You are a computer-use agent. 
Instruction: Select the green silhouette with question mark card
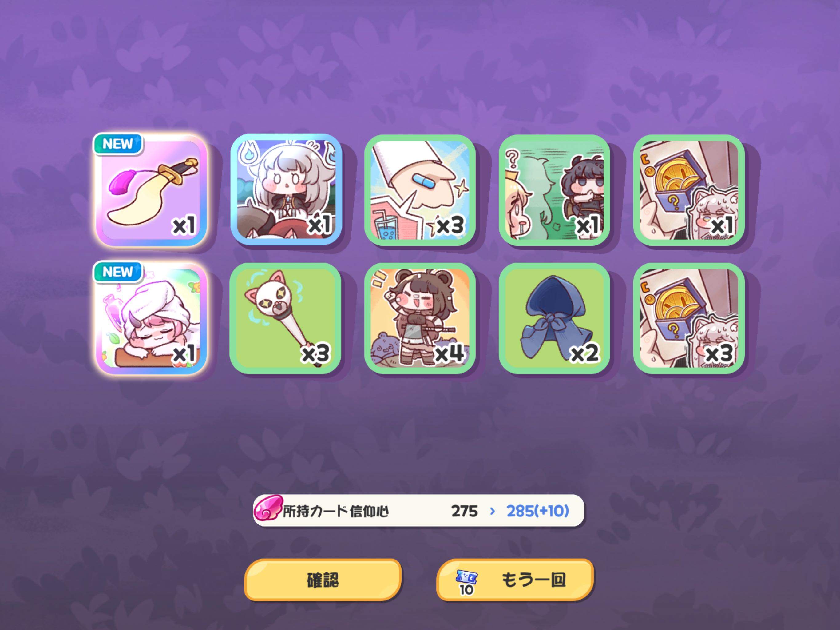554,190
